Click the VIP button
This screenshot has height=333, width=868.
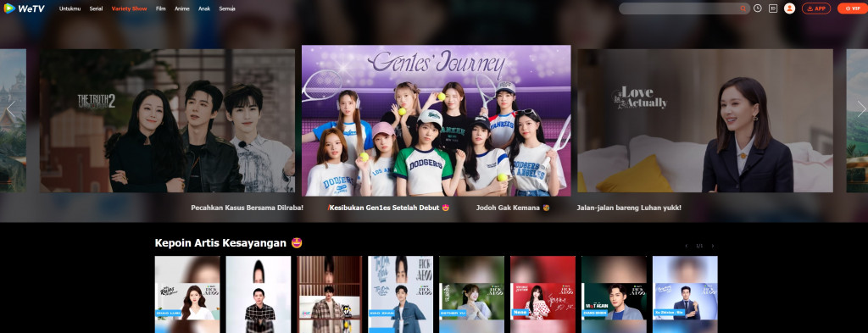[x=853, y=8]
